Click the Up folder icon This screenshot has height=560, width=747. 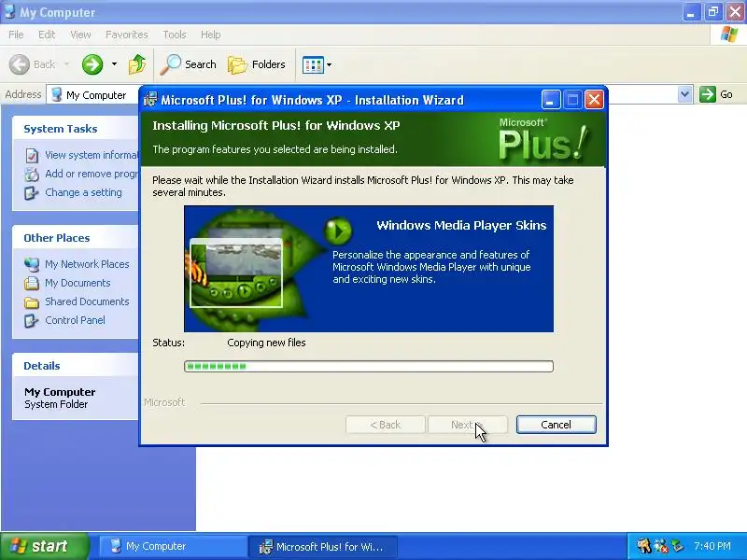(x=137, y=64)
